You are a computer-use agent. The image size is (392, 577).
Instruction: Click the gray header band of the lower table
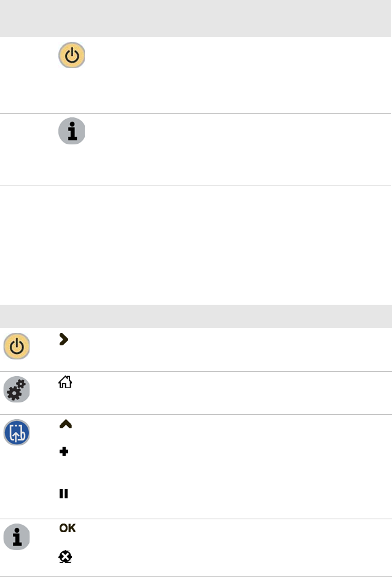coord(196,316)
